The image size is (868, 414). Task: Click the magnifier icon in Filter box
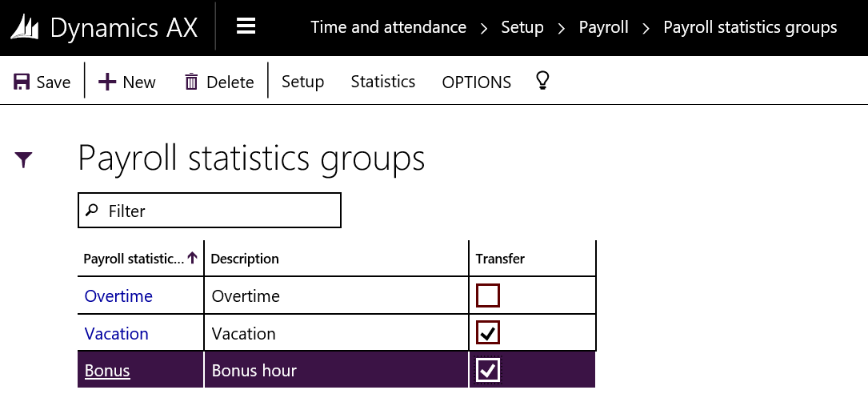click(x=92, y=210)
